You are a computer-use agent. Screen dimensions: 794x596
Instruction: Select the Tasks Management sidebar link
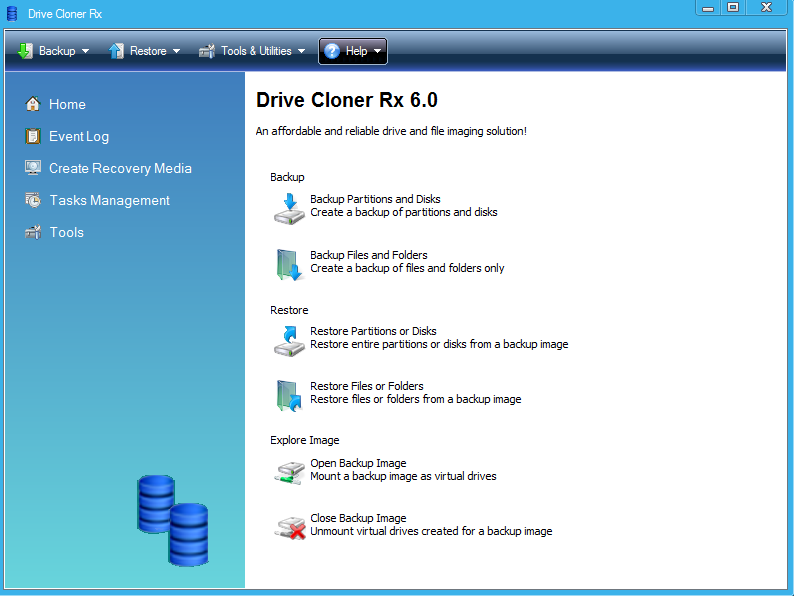point(110,200)
